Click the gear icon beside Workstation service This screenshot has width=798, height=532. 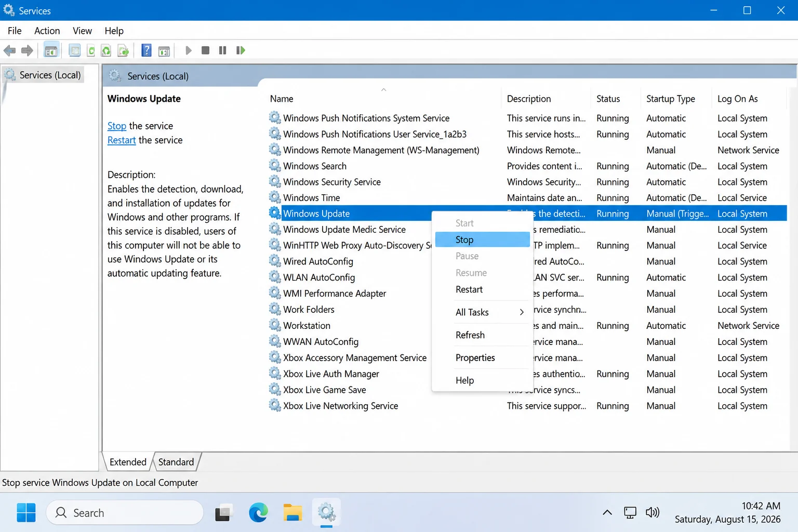pos(275,325)
